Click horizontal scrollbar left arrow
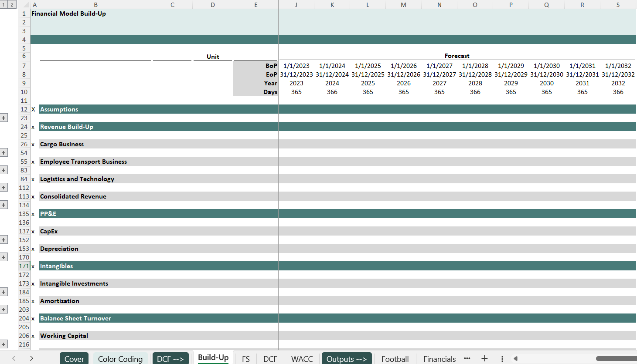Viewport: 637px width, 364px height. click(516, 359)
